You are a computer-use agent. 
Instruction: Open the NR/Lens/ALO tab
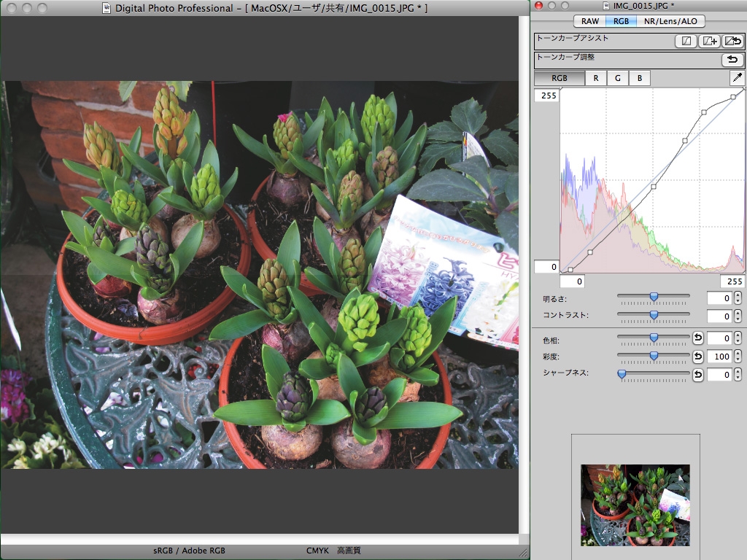[669, 21]
